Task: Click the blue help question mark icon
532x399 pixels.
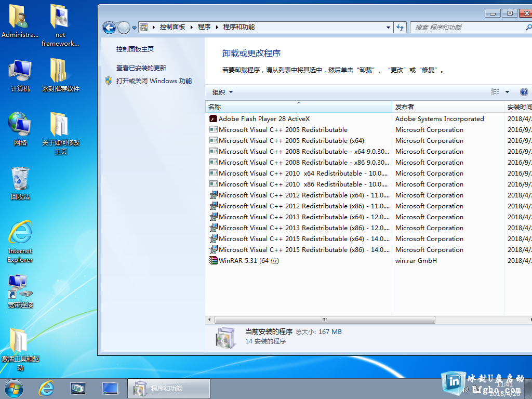Action: 524,91
